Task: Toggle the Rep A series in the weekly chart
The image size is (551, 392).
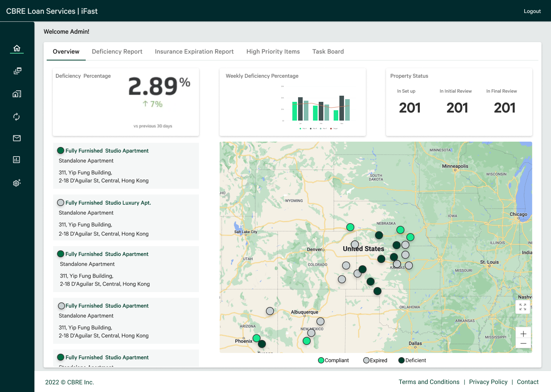Action: click(x=301, y=129)
